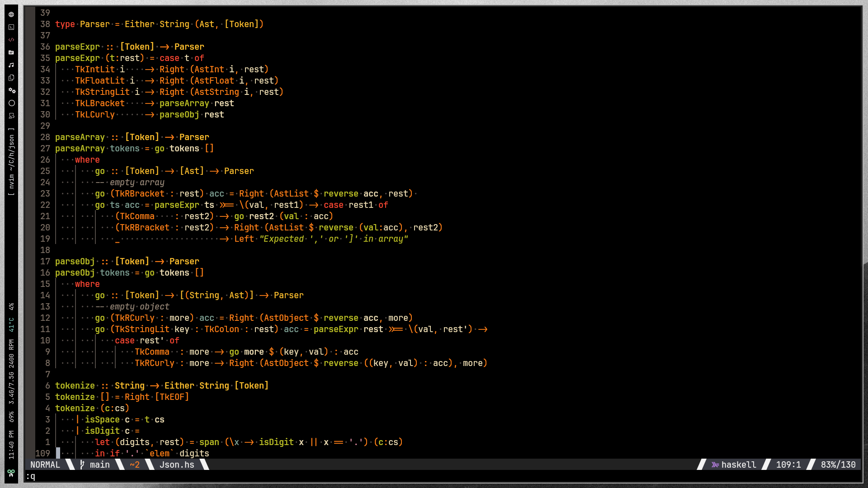Screen dimensions: 868x488
Task: Click the NORMAL mode indicator in statusline
Action: pos(45,465)
